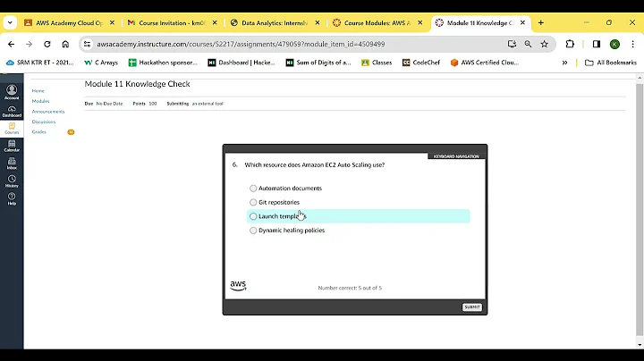
Task: Submit the quiz answer
Action: coord(472,306)
